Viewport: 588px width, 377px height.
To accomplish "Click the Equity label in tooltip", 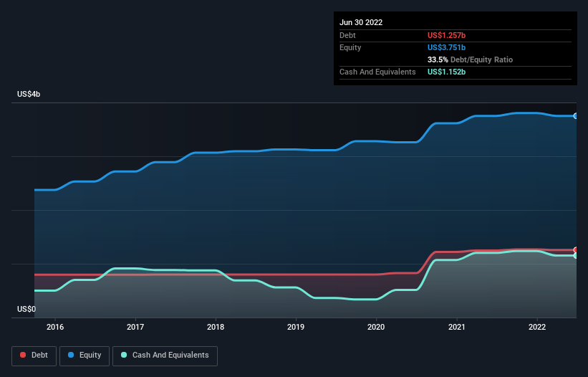I will tap(350, 47).
